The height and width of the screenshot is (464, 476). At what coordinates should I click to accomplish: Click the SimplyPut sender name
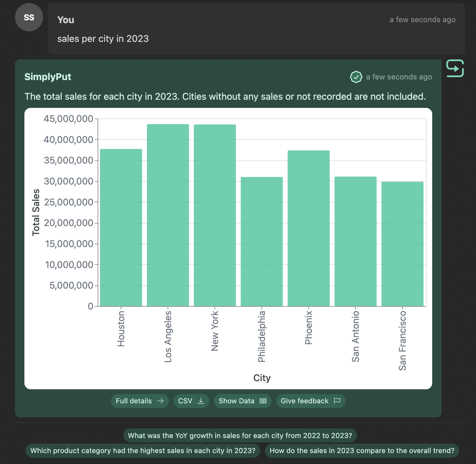click(x=48, y=77)
